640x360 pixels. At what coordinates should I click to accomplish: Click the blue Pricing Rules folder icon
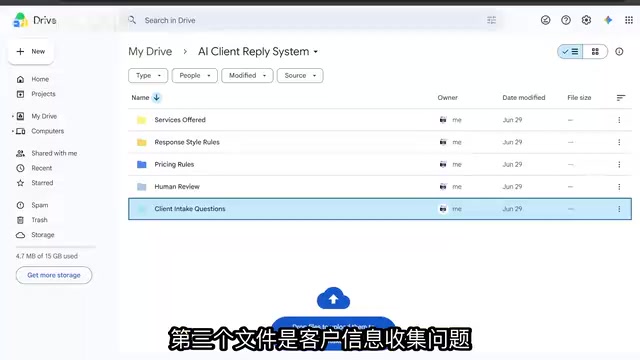pos(142,164)
